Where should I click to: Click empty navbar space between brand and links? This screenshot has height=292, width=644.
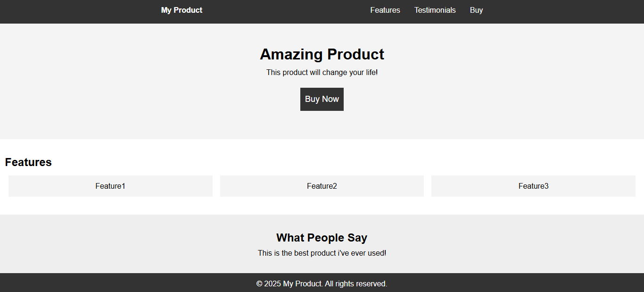(x=283, y=10)
